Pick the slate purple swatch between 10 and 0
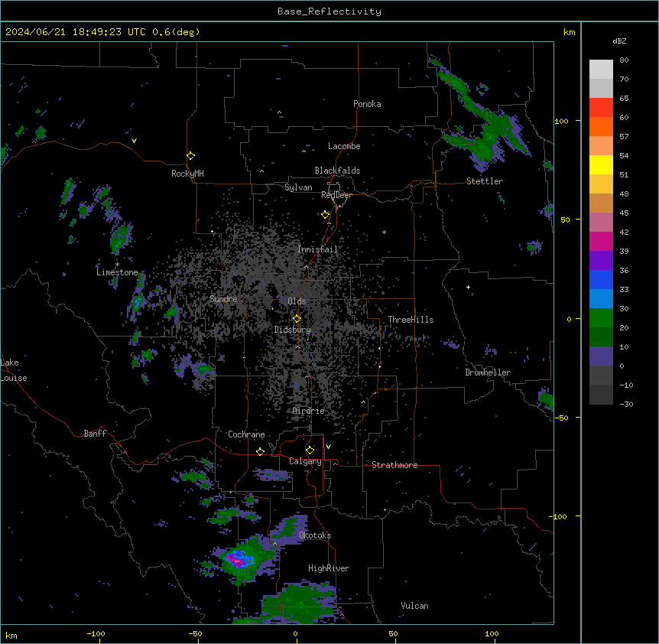The height and width of the screenshot is (644, 659). 601,356
